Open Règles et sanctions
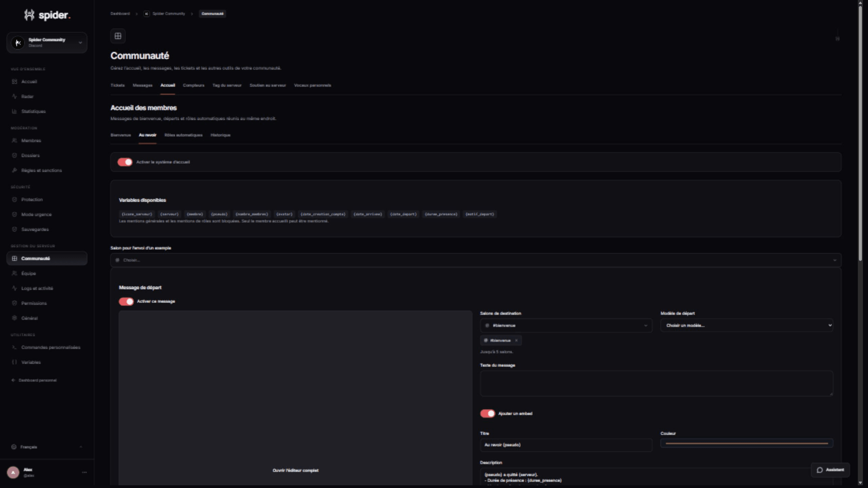Screen dimensions: 868x488 pos(47,170)
